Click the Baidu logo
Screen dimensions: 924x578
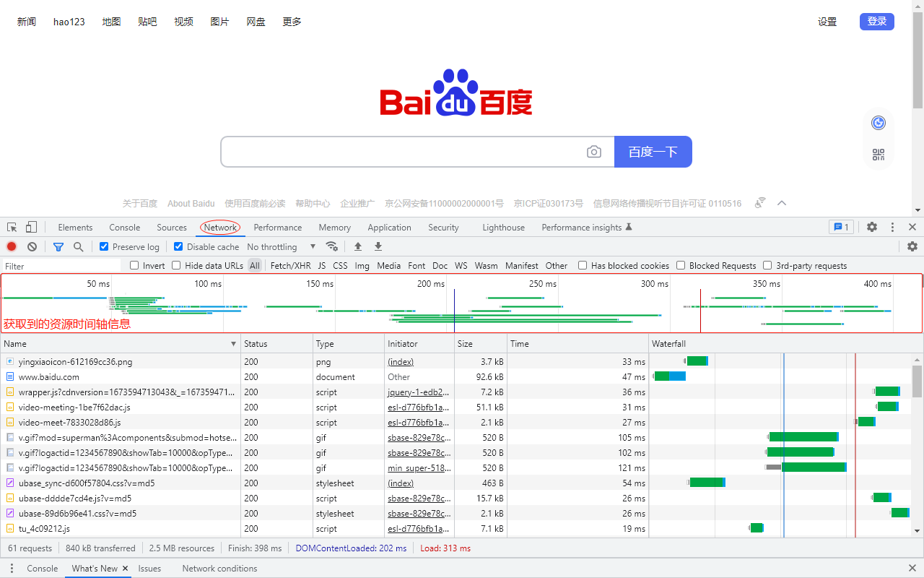(x=456, y=92)
